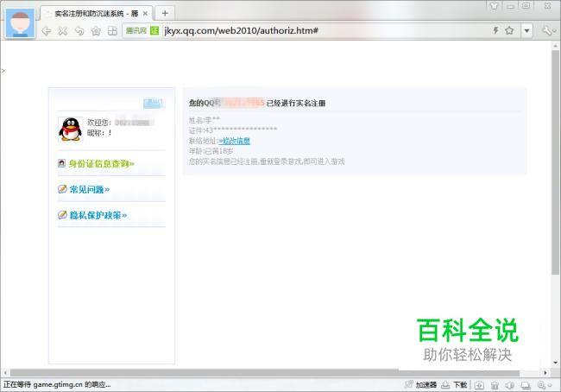Image resolution: width=561 pixels, height=392 pixels.
Task: Toggle the status bar sound speaker icon
Action: [510, 385]
